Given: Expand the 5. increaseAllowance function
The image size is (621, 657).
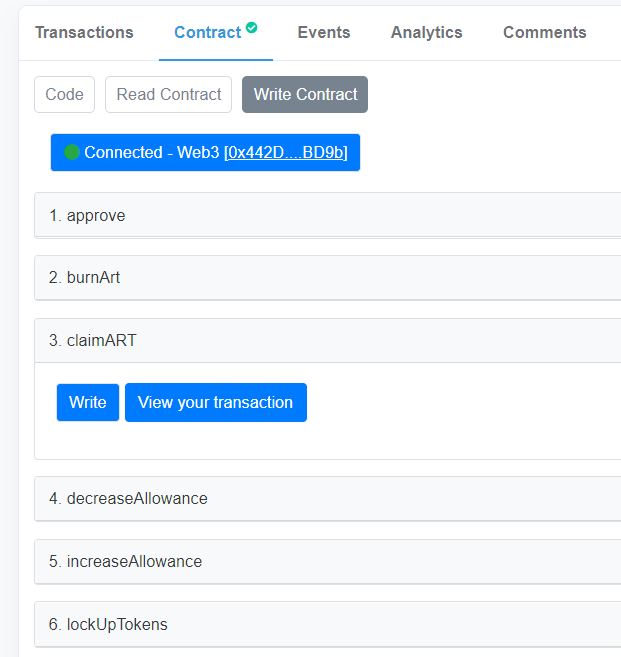Looking at the screenshot, I should tap(328, 561).
